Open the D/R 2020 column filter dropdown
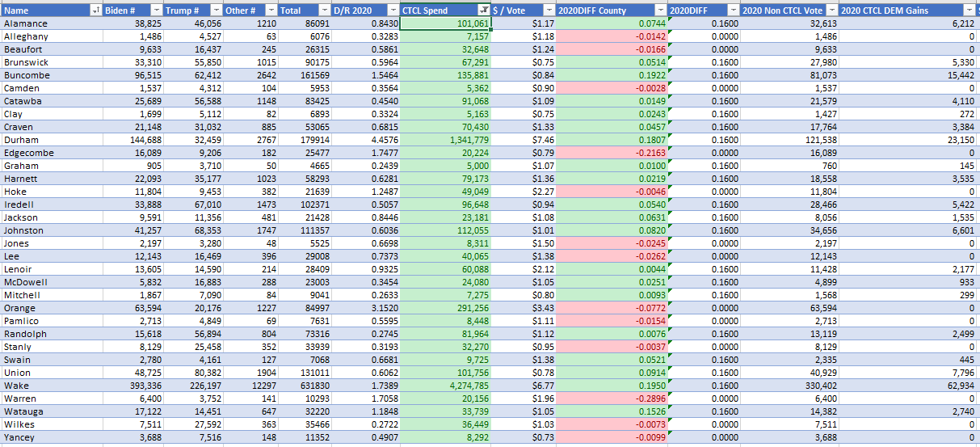Viewport: 980px width, 447px height. (x=392, y=11)
